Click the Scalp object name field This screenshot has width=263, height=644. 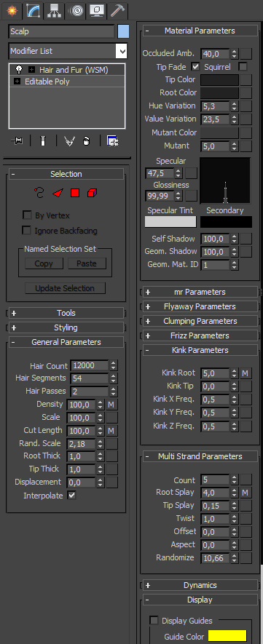point(61,31)
